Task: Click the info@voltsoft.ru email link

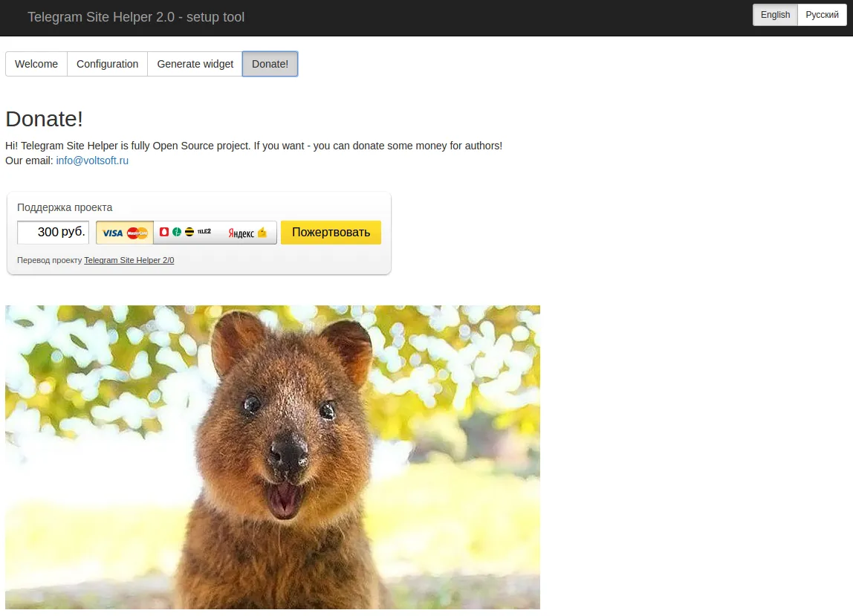Action: coord(92,161)
